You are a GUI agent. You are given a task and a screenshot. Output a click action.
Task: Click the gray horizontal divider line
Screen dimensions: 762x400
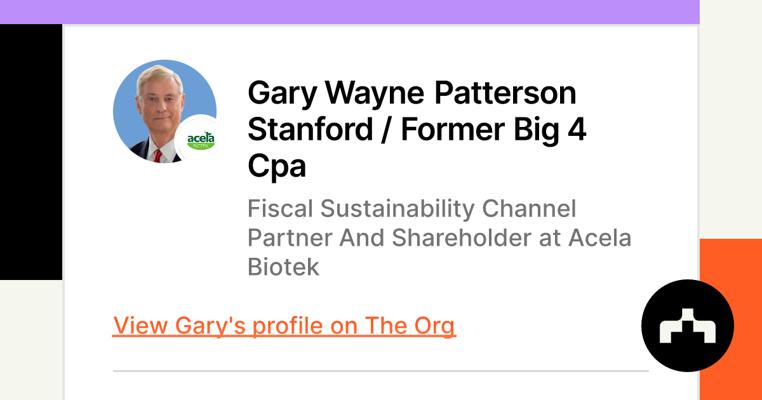380,371
